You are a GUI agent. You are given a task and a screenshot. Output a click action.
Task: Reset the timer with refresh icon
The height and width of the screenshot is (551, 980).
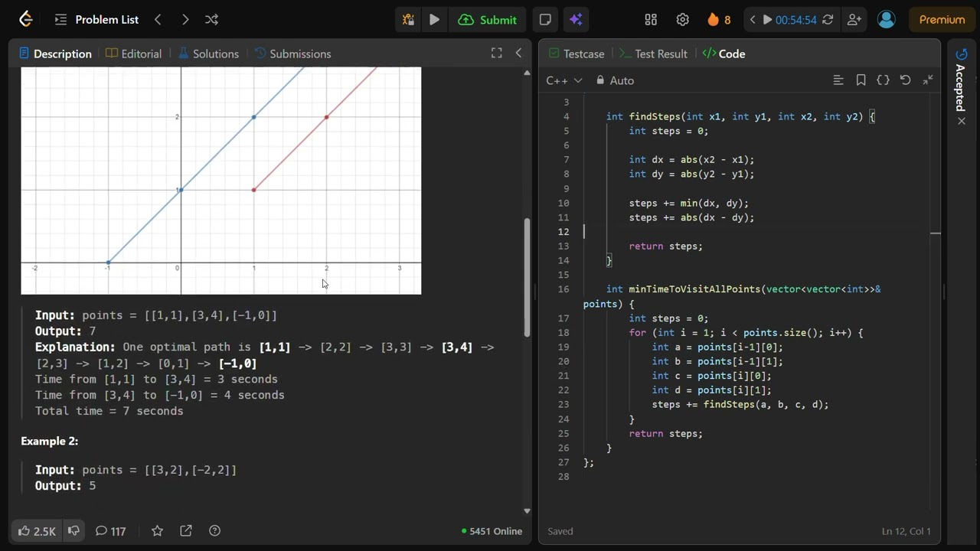[828, 20]
